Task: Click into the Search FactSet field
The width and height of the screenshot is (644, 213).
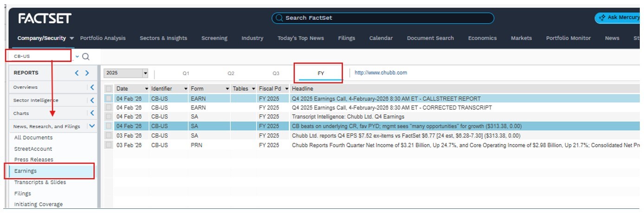Action: 383,18
